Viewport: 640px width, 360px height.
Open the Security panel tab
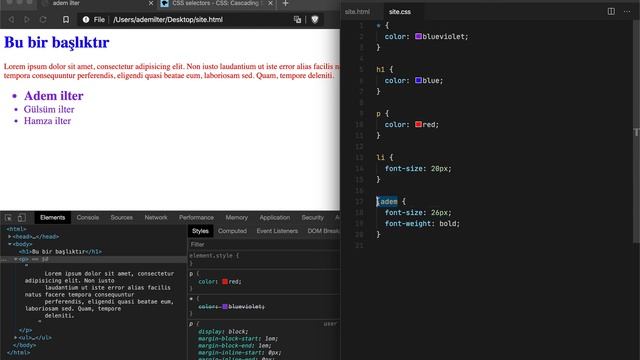(313, 218)
